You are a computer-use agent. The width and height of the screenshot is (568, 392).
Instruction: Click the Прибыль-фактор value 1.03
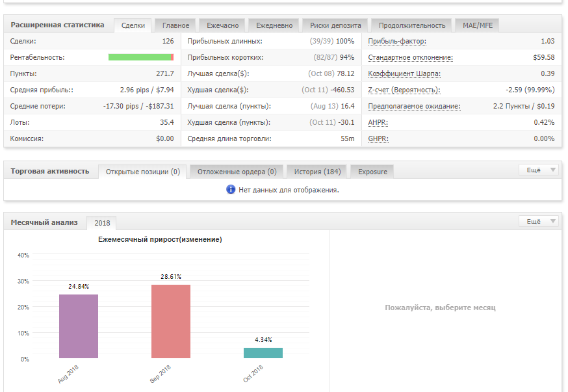547,42
